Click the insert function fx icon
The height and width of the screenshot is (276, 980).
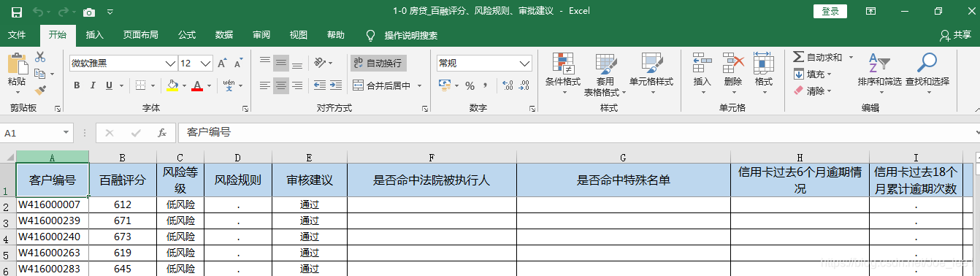pyautogui.click(x=162, y=133)
